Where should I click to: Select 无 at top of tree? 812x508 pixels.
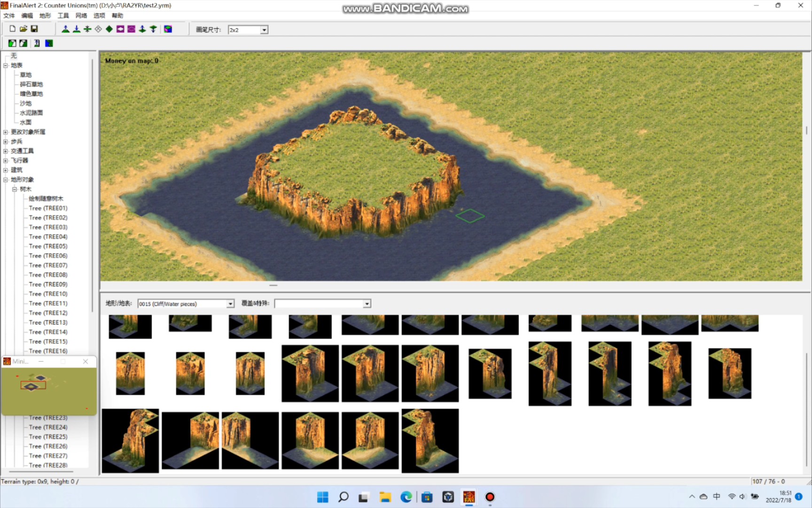coord(14,56)
